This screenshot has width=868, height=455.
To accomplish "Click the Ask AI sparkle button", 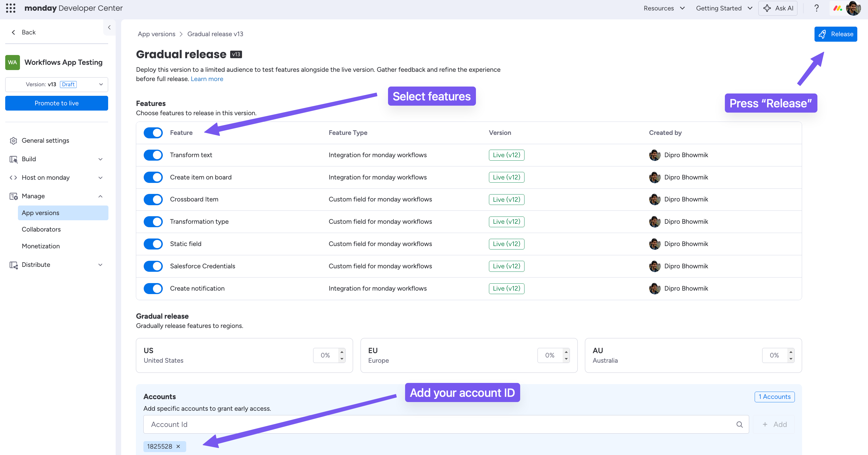I will pos(778,8).
